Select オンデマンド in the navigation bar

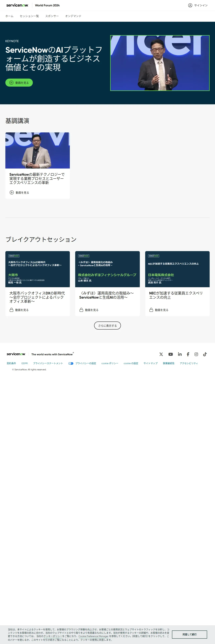pos(73,16)
